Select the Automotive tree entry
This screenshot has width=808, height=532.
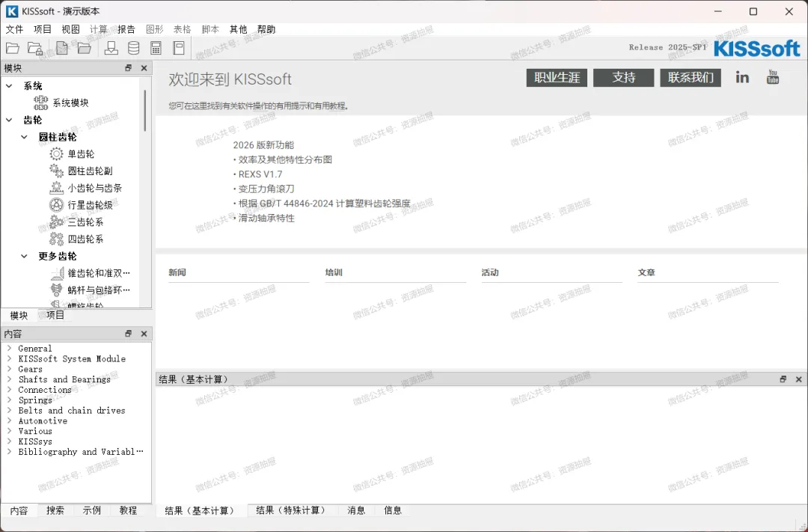[x=43, y=421]
